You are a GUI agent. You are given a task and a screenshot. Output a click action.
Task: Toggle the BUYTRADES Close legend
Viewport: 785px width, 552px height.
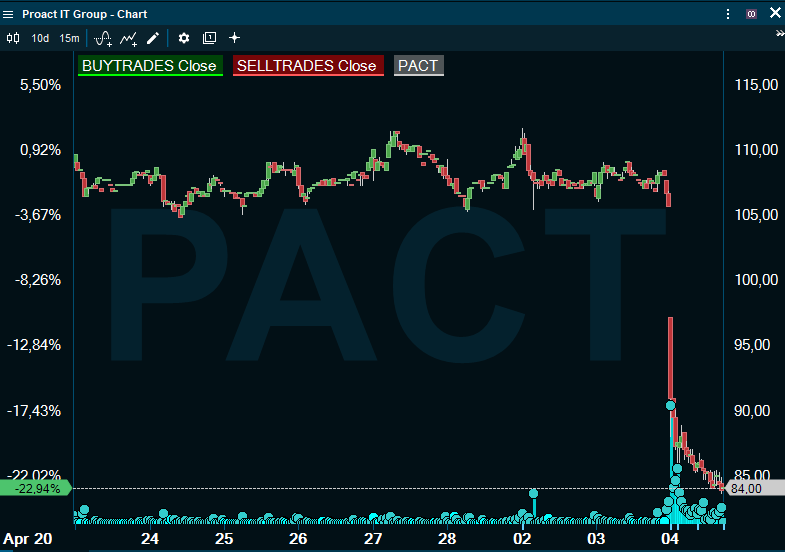click(x=150, y=66)
